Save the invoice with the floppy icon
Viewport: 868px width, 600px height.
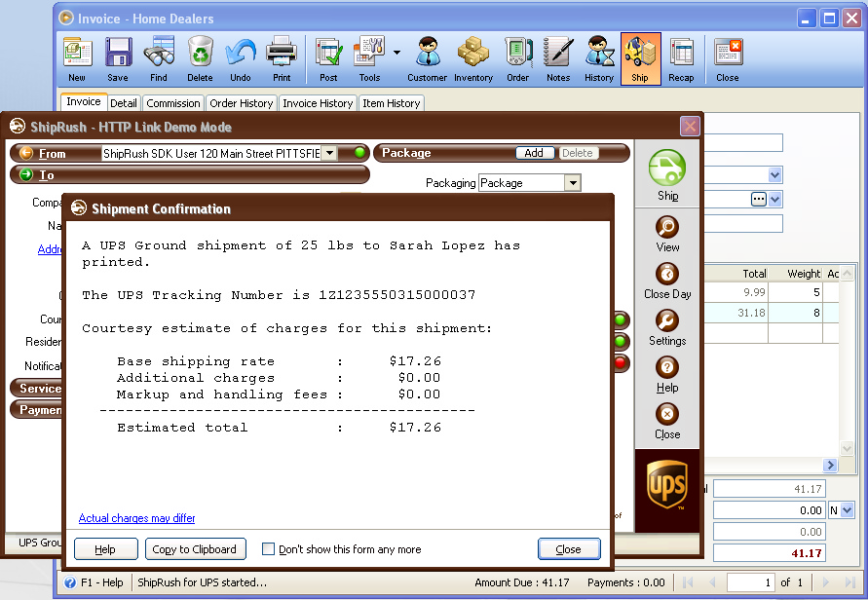(x=118, y=59)
